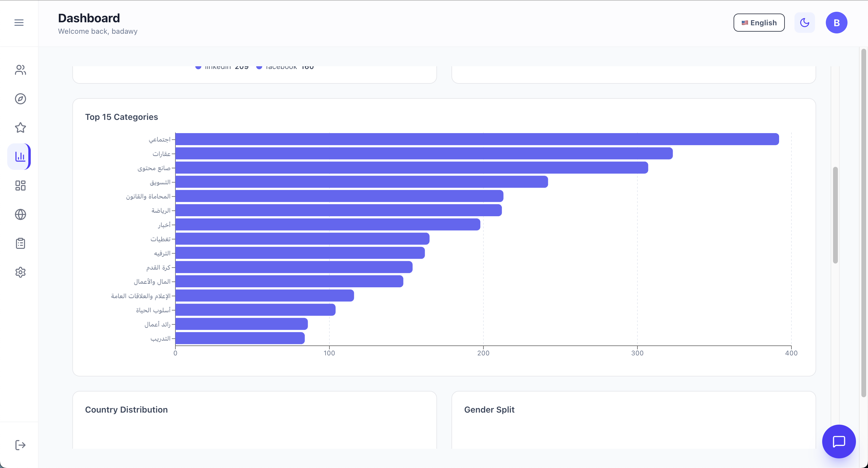Screen dimensions: 868x468
Task: Click the التدريب bar in chart
Action: (240, 339)
